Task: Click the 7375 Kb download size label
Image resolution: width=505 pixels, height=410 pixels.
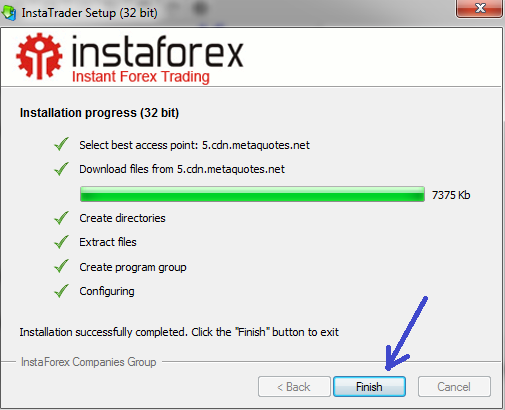Action: pos(451,195)
